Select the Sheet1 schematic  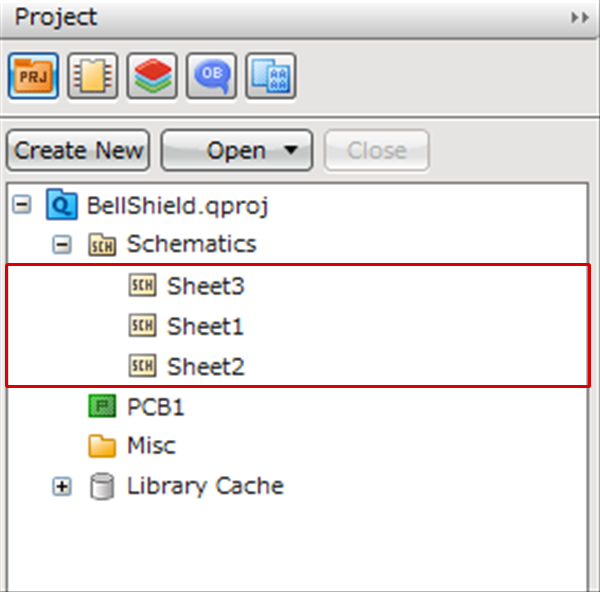coord(205,326)
